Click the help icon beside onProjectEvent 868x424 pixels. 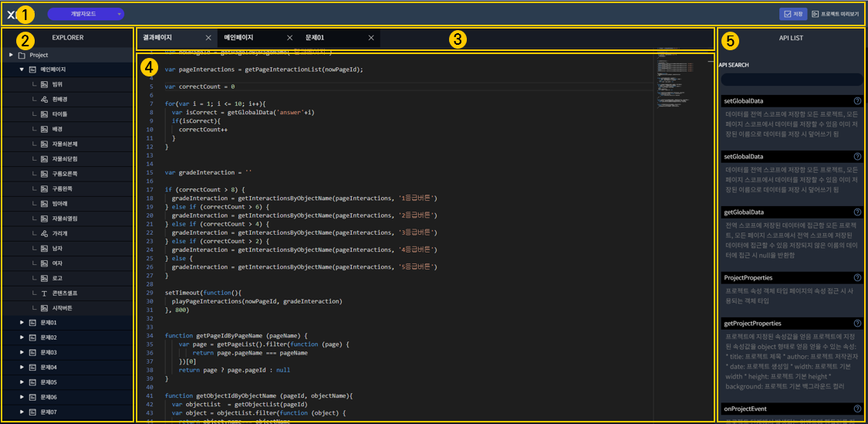coord(857,409)
